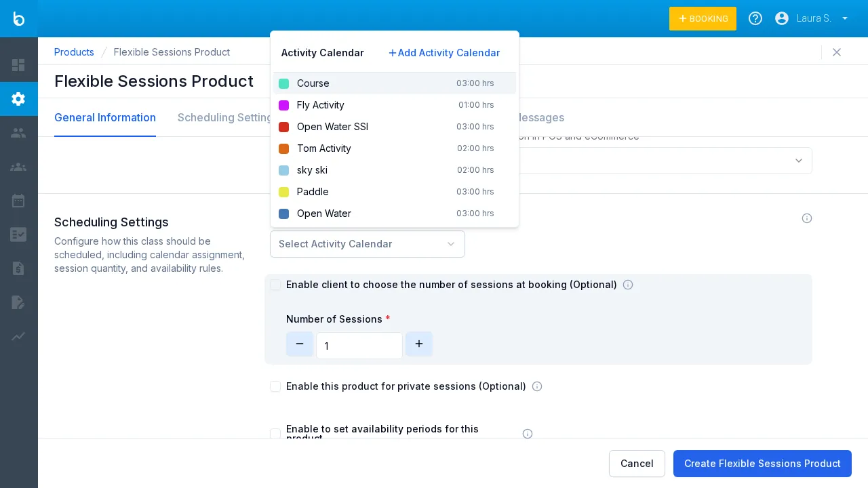
Task: Enable this product for private sessions
Action: point(275,386)
